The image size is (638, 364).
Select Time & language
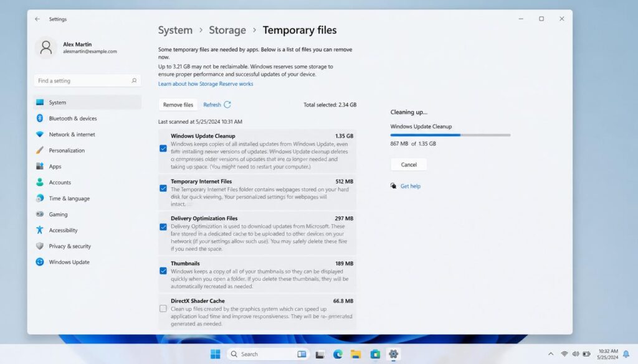pyautogui.click(x=87, y=198)
